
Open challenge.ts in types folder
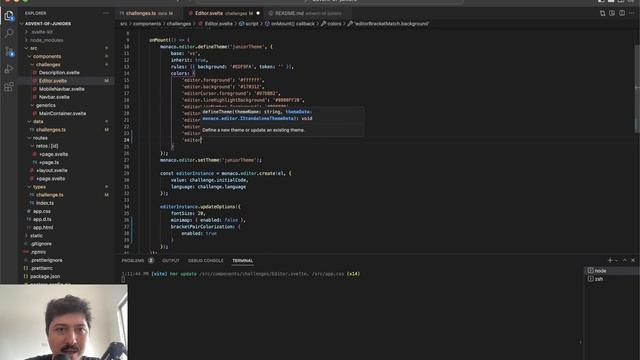(49, 195)
